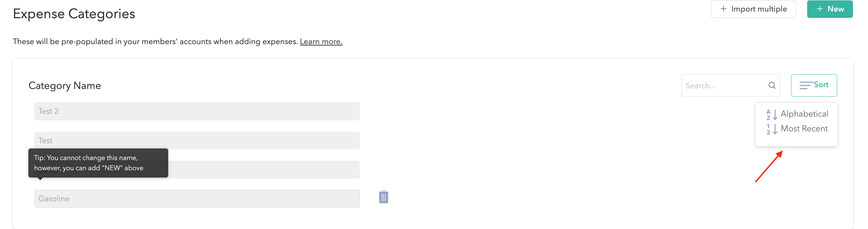Open the Sort dropdown
This screenshot has height=229, width=868.
(814, 85)
